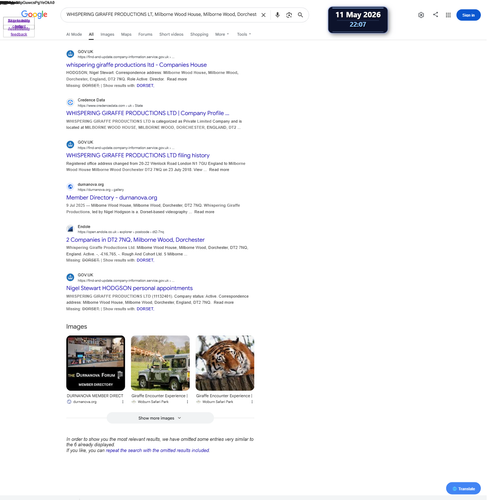The height and width of the screenshot is (500, 493).
Task: Click the Endole favicon
Action: pyautogui.click(x=71, y=230)
